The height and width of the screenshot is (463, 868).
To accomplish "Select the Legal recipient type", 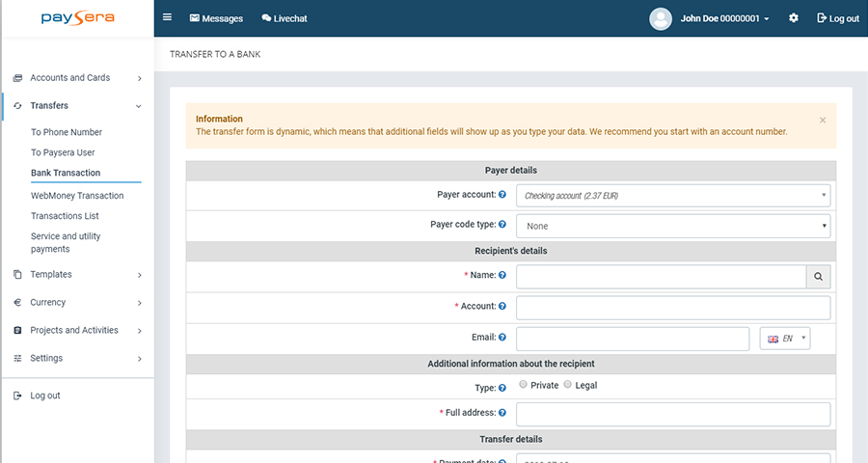I will coord(567,385).
